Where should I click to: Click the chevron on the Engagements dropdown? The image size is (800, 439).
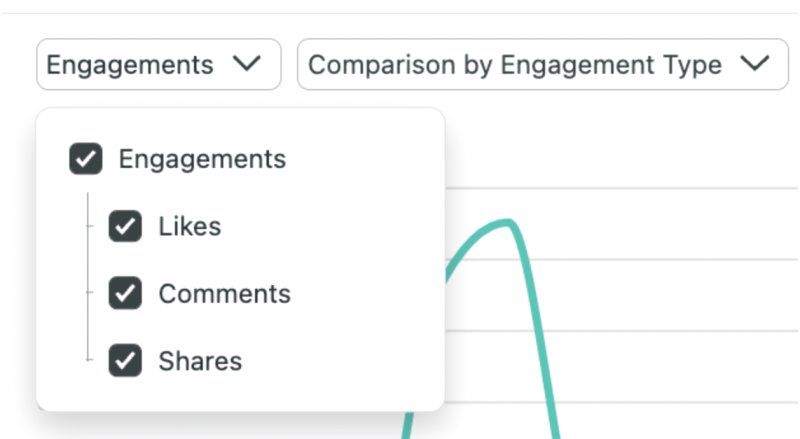pyautogui.click(x=245, y=65)
